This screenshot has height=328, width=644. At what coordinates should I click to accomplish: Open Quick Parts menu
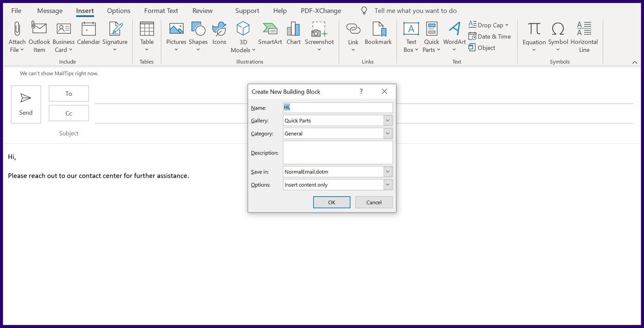[432, 37]
